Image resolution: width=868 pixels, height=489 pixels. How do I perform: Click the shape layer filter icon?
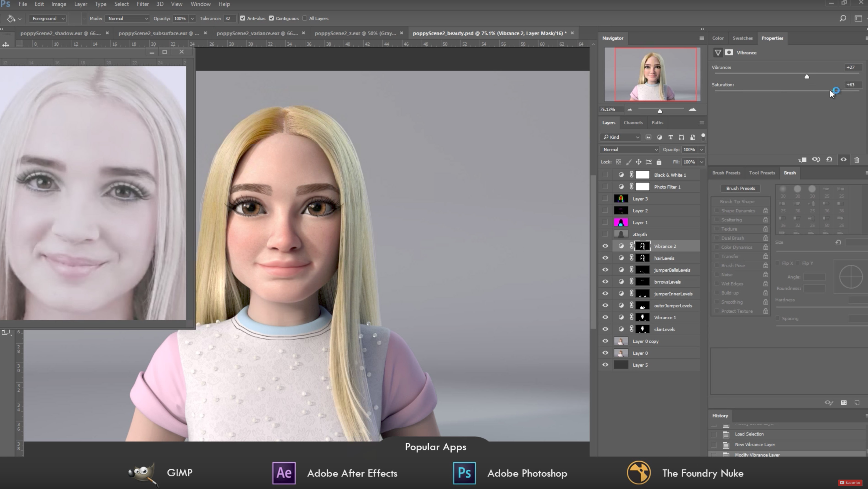coord(681,137)
